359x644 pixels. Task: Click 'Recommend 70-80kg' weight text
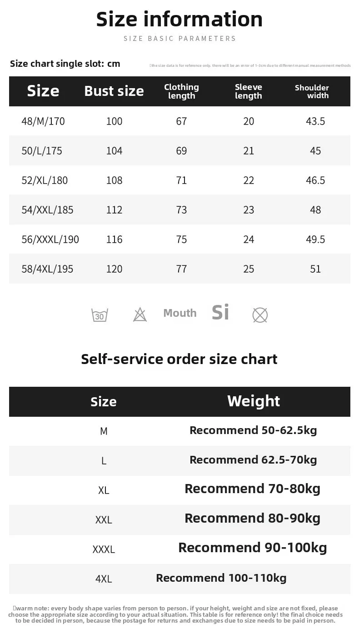(x=252, y=489)
